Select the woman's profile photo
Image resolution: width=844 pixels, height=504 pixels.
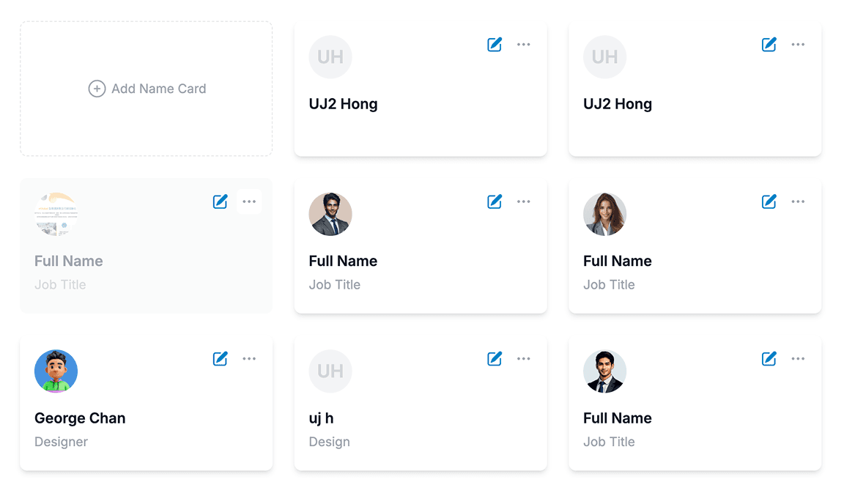point(604,214)
